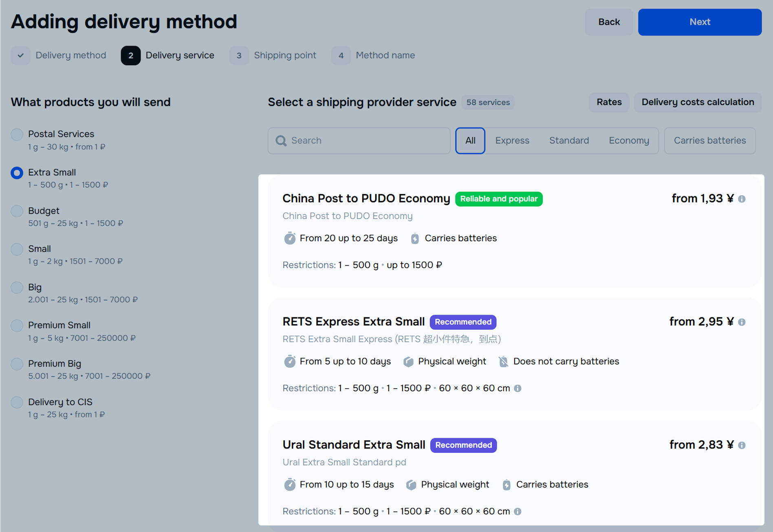
Task: Toggle the Carries batteries filter
Action: [x=709, y=141]
